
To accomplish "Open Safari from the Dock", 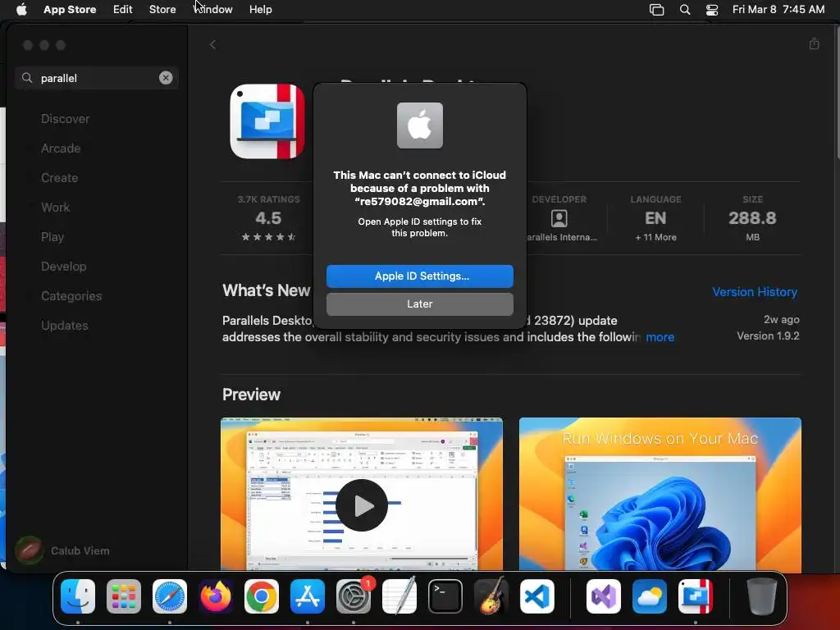I will coord(170,596).
